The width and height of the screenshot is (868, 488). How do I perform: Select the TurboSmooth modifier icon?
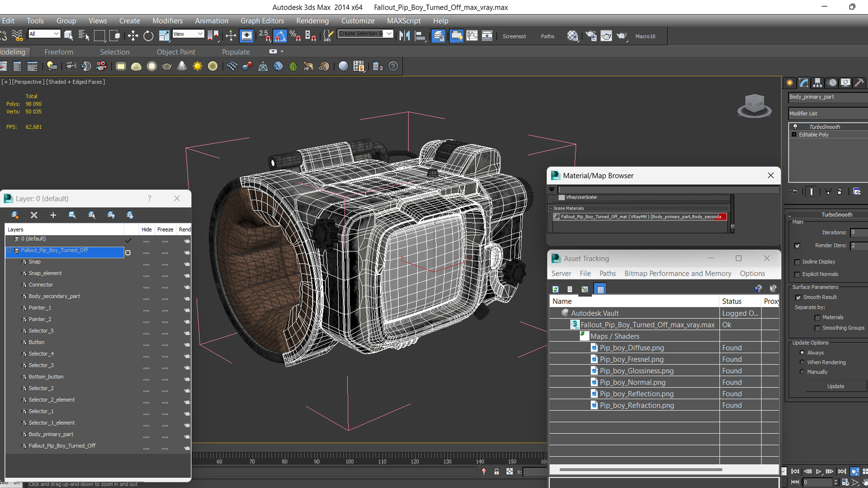795,127
